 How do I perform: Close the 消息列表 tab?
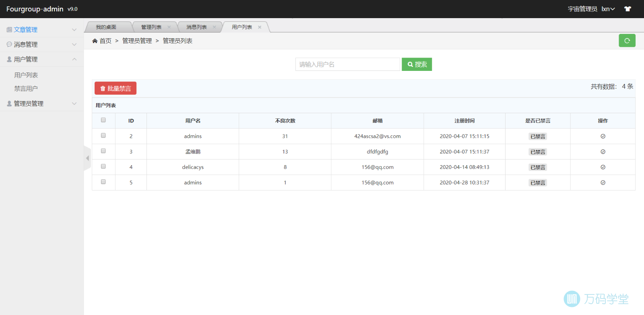(214, 27)
